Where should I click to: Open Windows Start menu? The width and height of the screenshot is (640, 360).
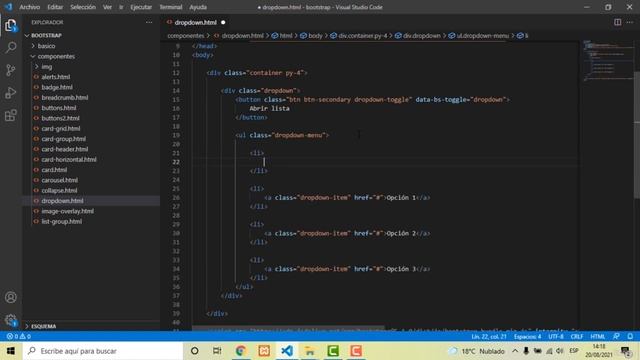pos(11,351)
